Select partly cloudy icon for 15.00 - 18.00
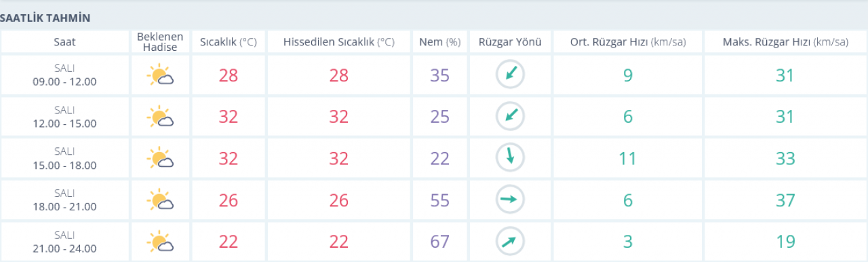Image resolution: width=868 pixels, height=262 pixels. click(160, 158)
